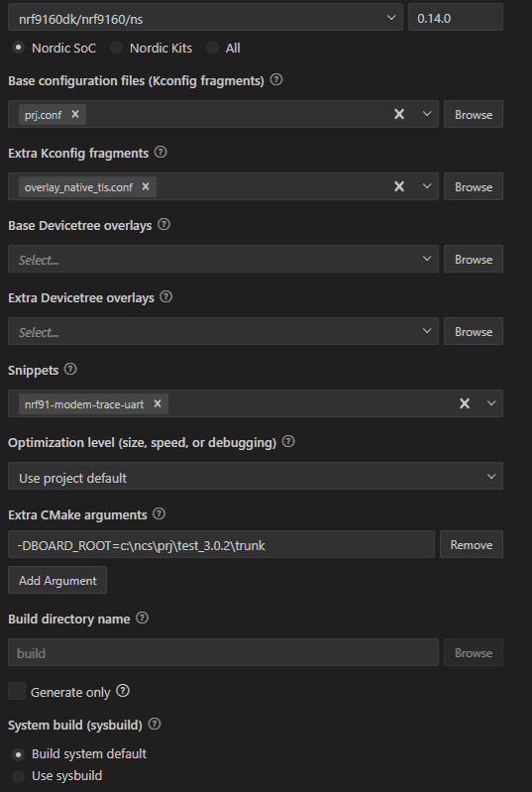Screen dimensions: 532x792
Task: Remove the DBOARD_ROOT CMake argument
Action: [x=472, y=544]
